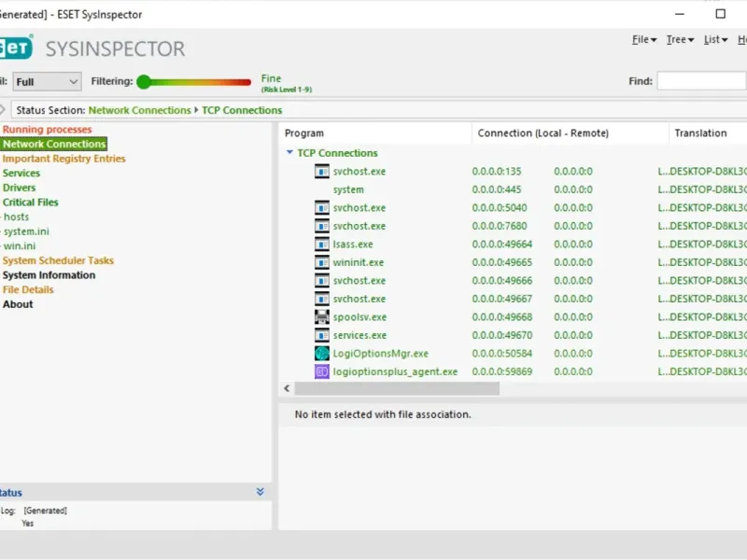Select the system row on port 445
This screenshot has width=747, height=560.
[348, 189]
